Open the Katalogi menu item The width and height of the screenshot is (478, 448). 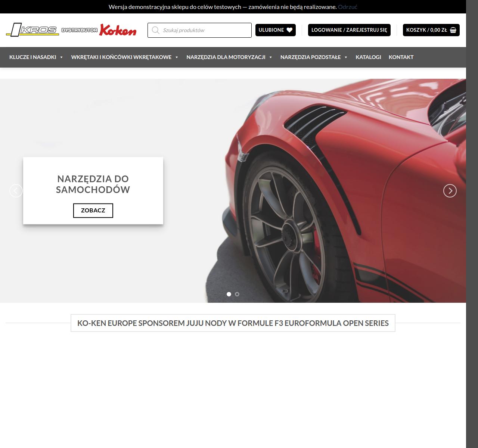(x=368, y=57)
